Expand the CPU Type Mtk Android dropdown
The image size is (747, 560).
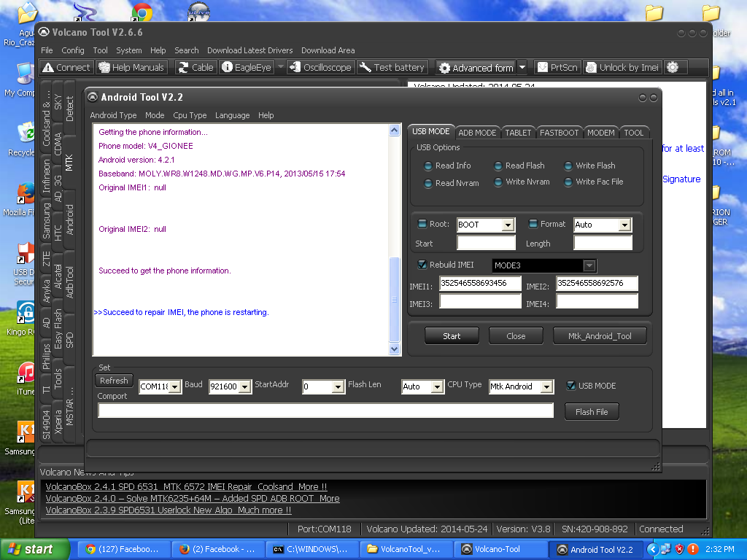(x=546, y=387)
